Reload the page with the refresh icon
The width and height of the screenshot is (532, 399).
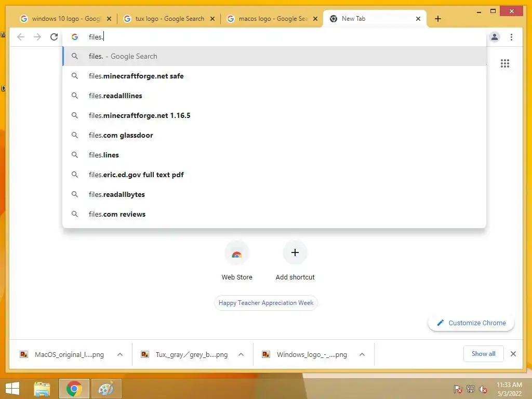coord(54,37)
